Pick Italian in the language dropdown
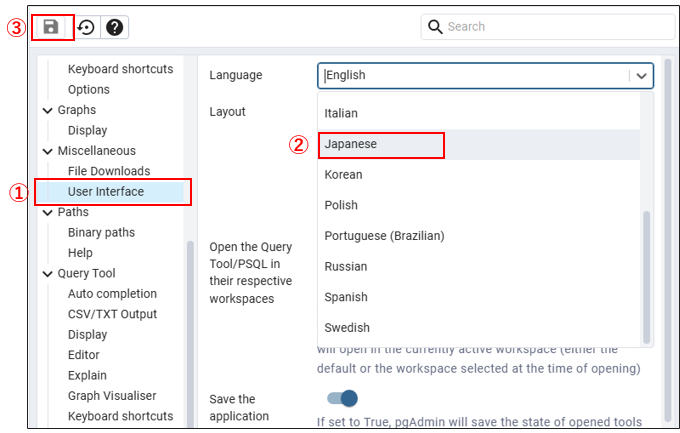 pyautogui.click(x=341, y=113)
